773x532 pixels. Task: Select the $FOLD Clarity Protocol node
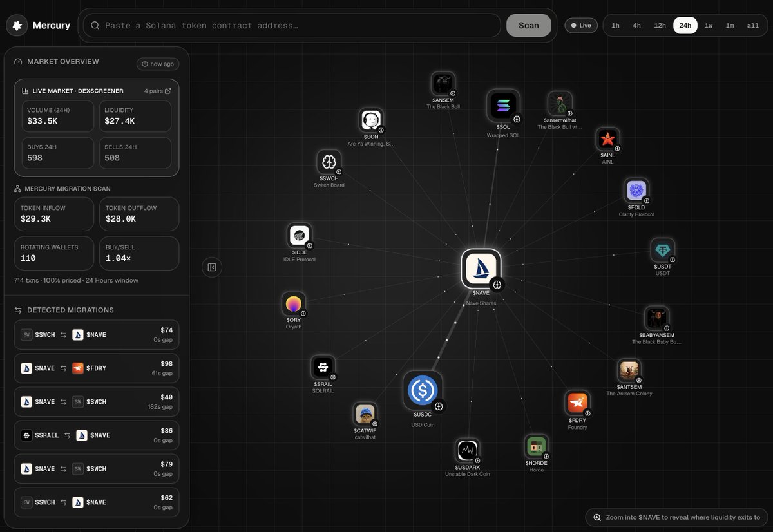click(x=636, y=191)
